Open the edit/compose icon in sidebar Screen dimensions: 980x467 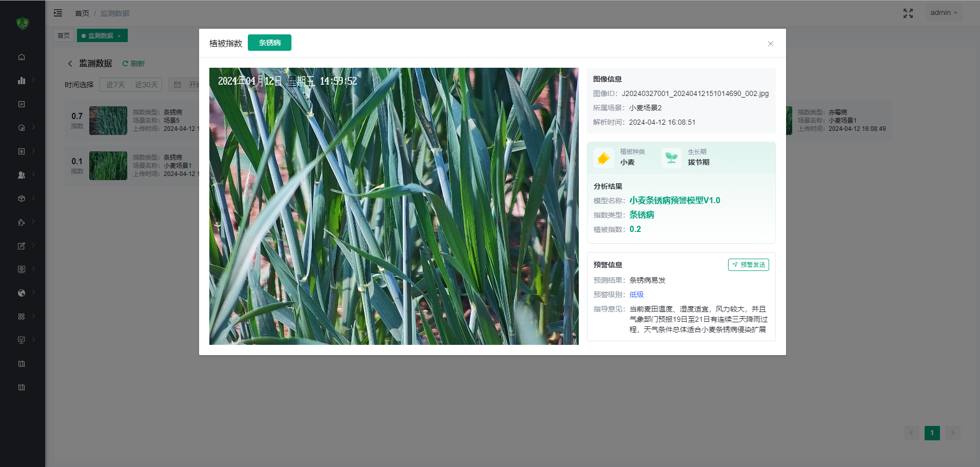pyautogui.click(x=22, y=246)
